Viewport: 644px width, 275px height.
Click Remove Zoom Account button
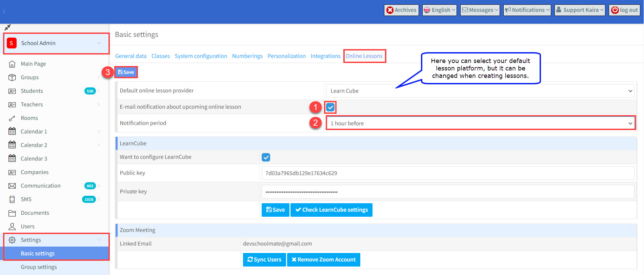pos(324,260)
